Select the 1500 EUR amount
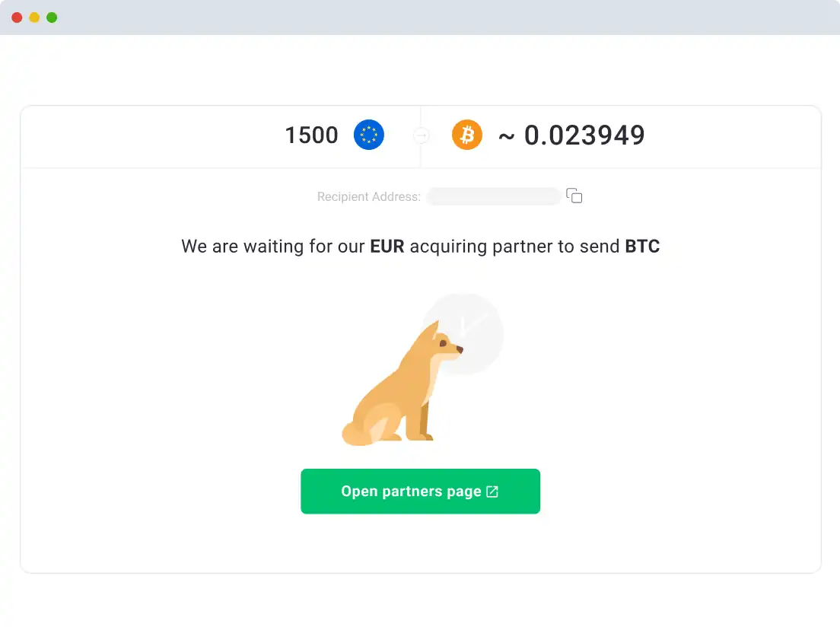This screenshot has width=840, height=627. [x=311, y=135]
